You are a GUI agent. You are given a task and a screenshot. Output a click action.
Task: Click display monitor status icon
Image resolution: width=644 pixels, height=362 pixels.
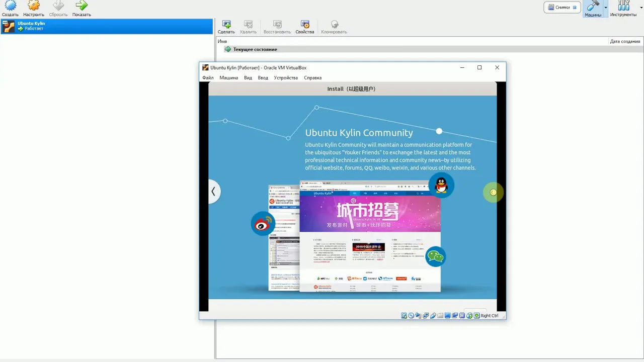click(x=448, y=316)
